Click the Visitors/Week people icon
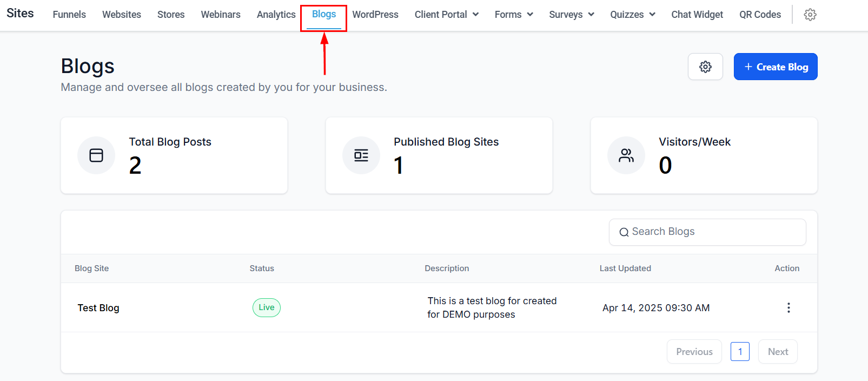 click(x=626, y=155)
